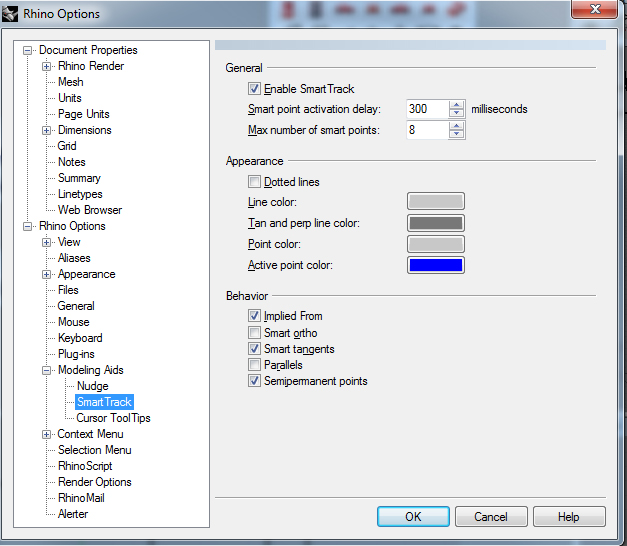This screenshot has height=546, width=627.
Task: Pick the Tan and perp line color
Action: point(435,223)
